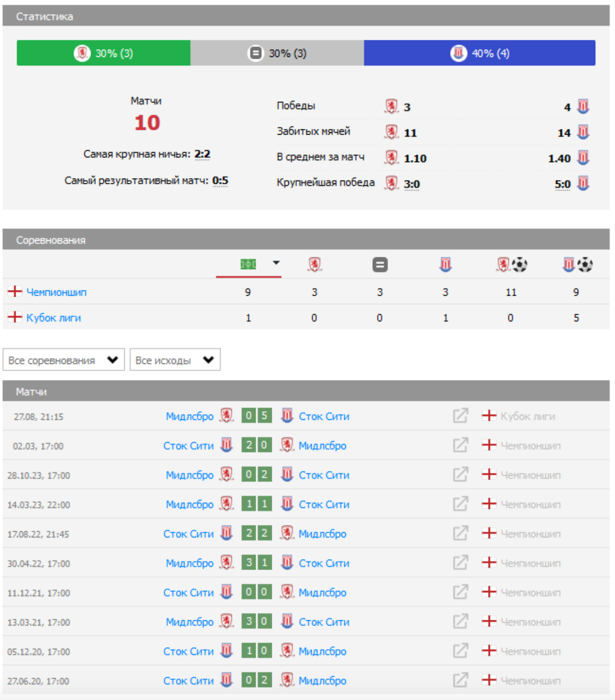The width and height of the screenshot is (615, 700).
Task: Open external link for the 27.08 match
Action: click(460, 416)
